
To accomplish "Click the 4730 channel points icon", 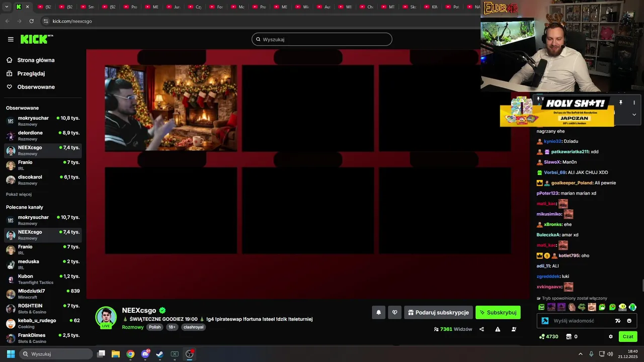I will pyautogui.click(x=542, y=336).
